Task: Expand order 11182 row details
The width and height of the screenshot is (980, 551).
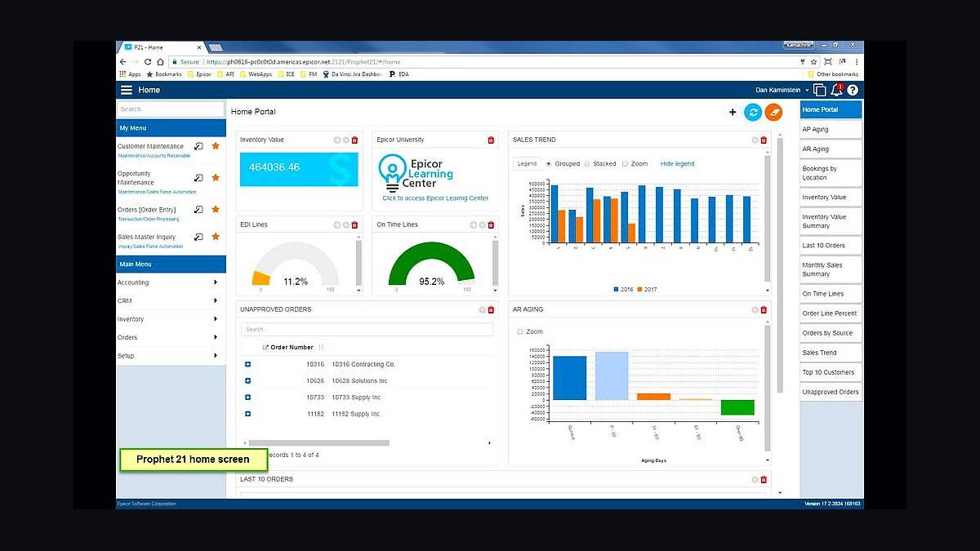Action: click(x=247, y=414)
